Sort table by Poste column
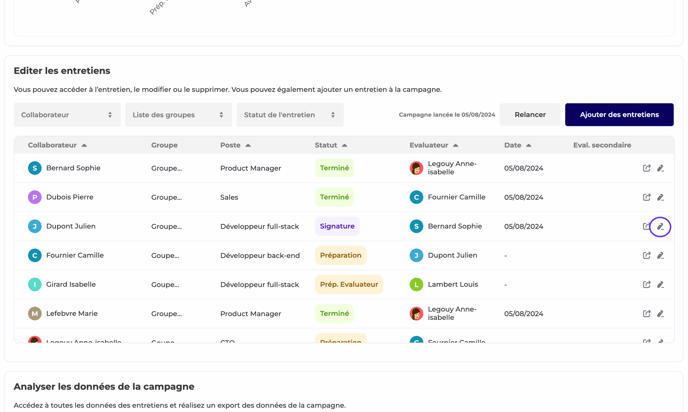The width and height of the screenshot is (688, 412). pos(235,145)
